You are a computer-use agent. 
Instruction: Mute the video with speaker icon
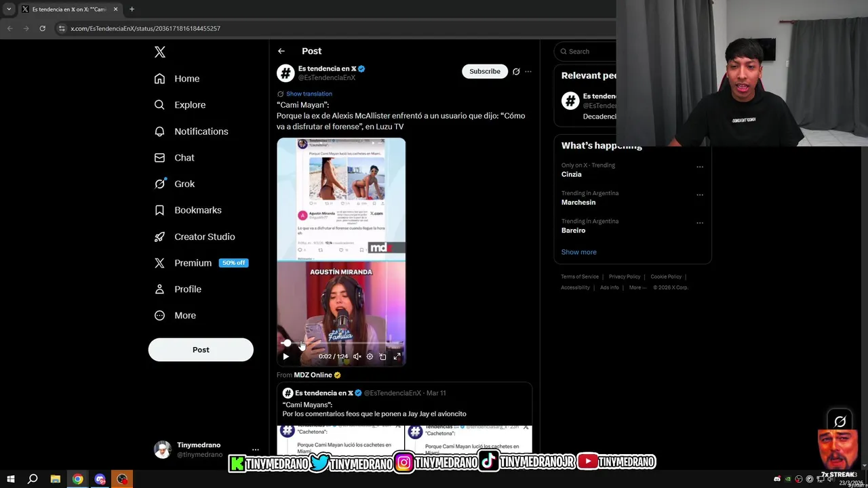coord(357,357)
